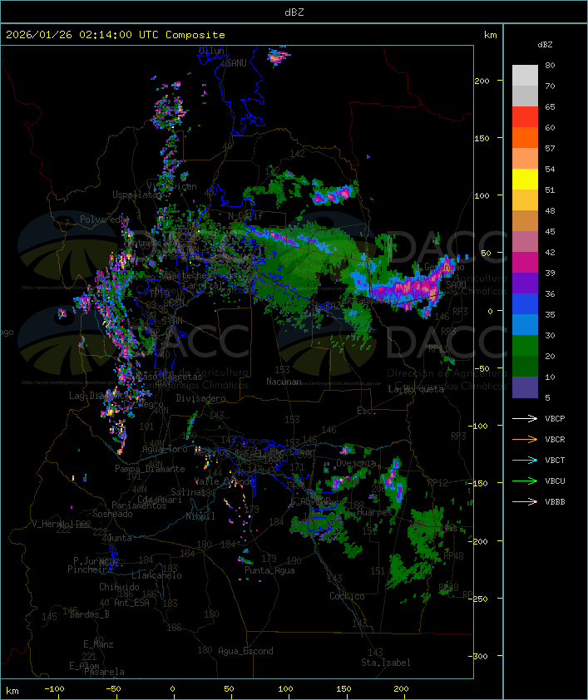Click the E_Manz map label

pos(98,644)
